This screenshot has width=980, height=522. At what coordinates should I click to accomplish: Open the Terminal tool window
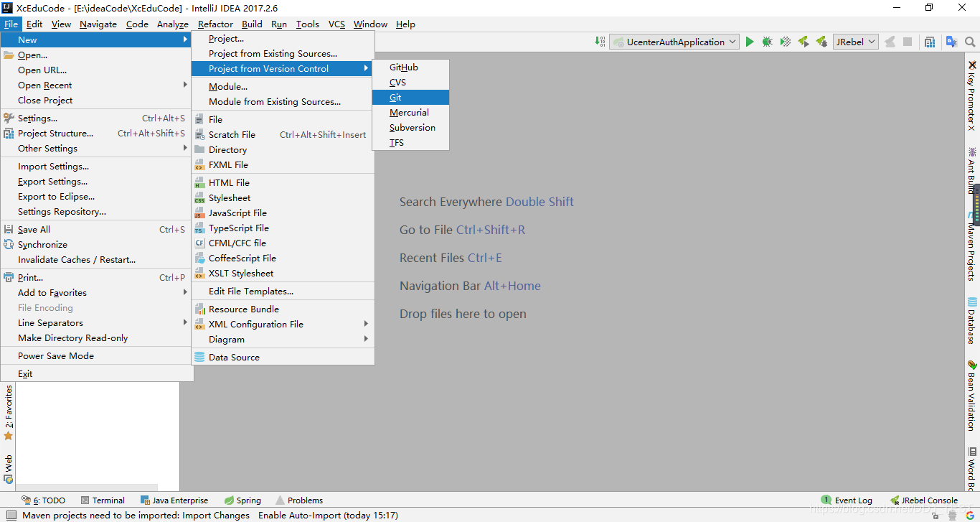[103, 500]
